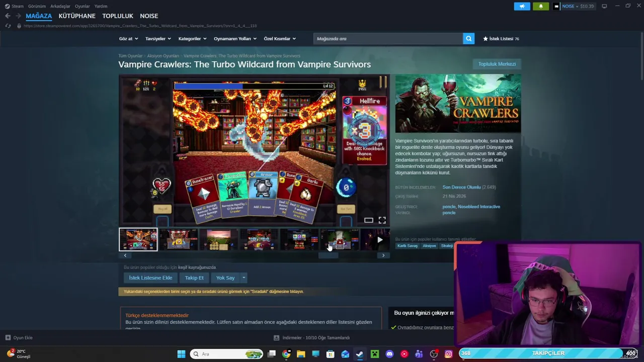Go forward using the navigation arrow
Viewport: 644px width, 362px height.
(19, 16)
